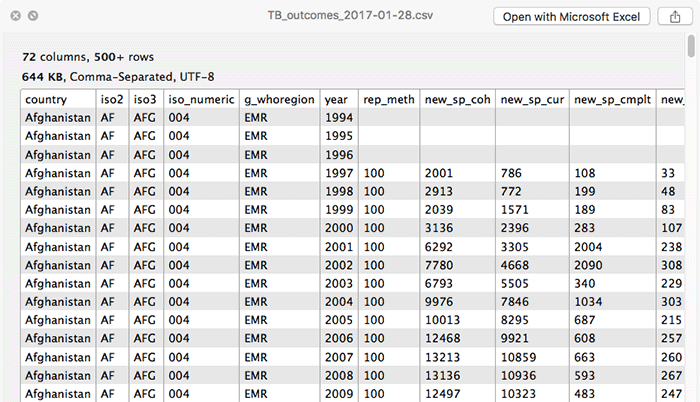Close the Quick Look preview window
700x402 pixels.
[x=16, y=16]
